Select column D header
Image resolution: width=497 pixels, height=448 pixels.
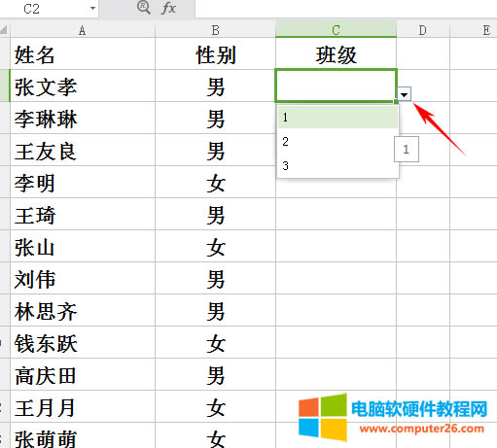coord(423,30)
